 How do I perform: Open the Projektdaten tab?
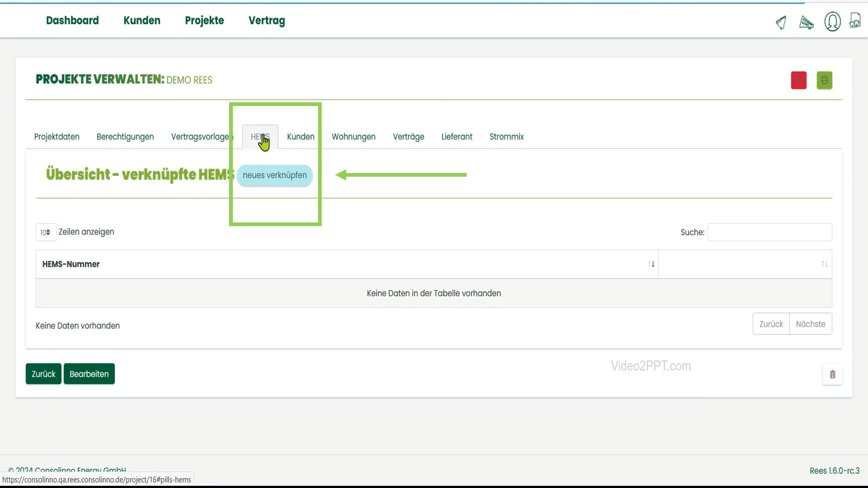pos(57,137)
